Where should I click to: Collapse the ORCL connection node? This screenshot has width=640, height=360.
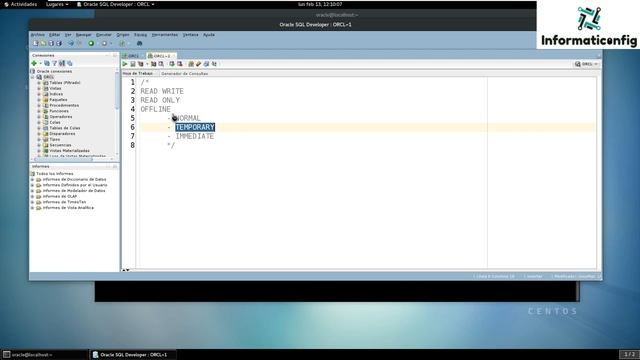click(33, 77)
